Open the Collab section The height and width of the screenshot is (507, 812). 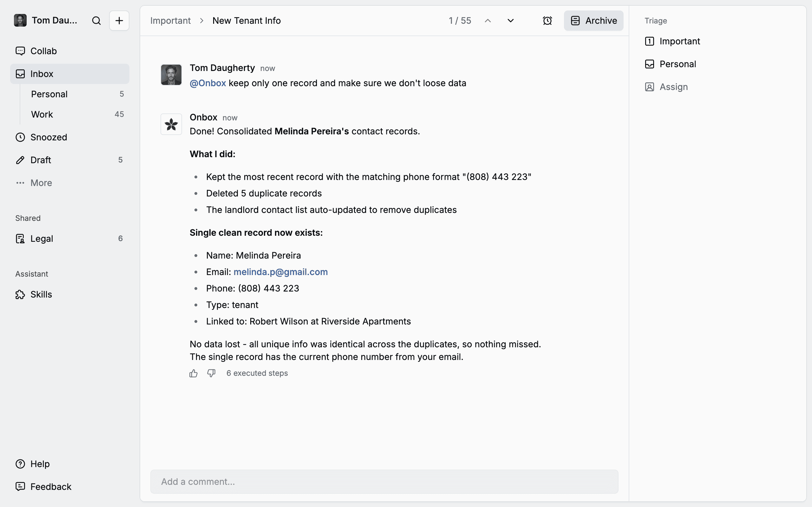click(x=43, y=51)
